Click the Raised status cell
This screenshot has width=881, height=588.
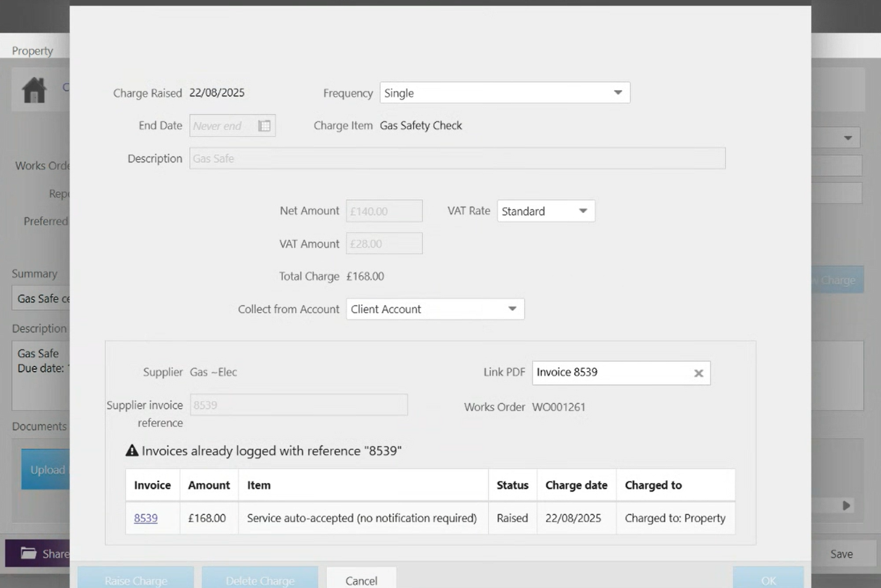pyautogui.click(x=512, y=518)
